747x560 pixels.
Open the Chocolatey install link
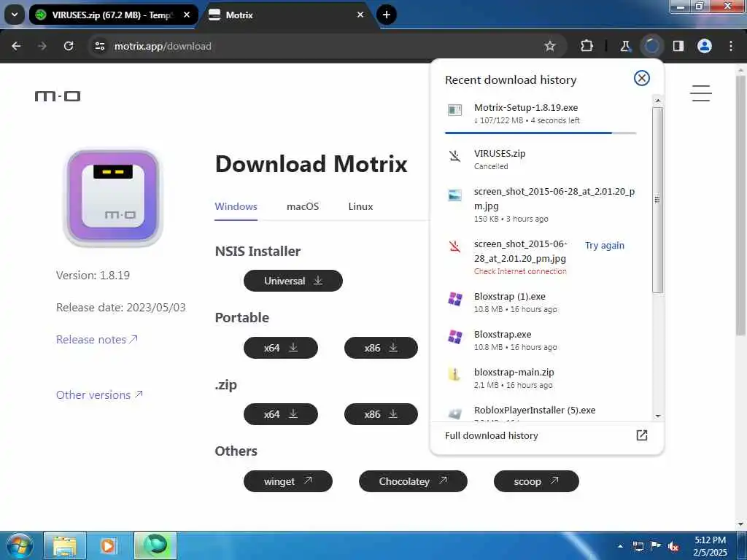[x=413, y=481]
